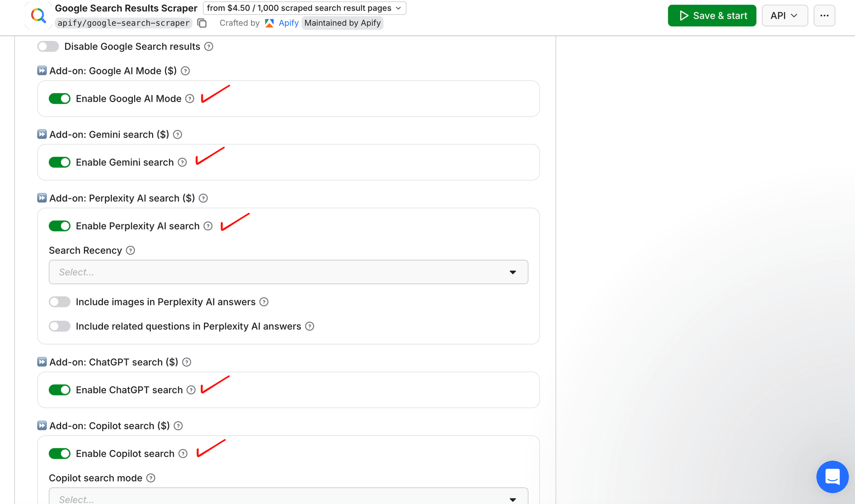Show help for Add-on: Gemini search
The height and width of the screenshot is (504, 855).
(x=177, y=135)
